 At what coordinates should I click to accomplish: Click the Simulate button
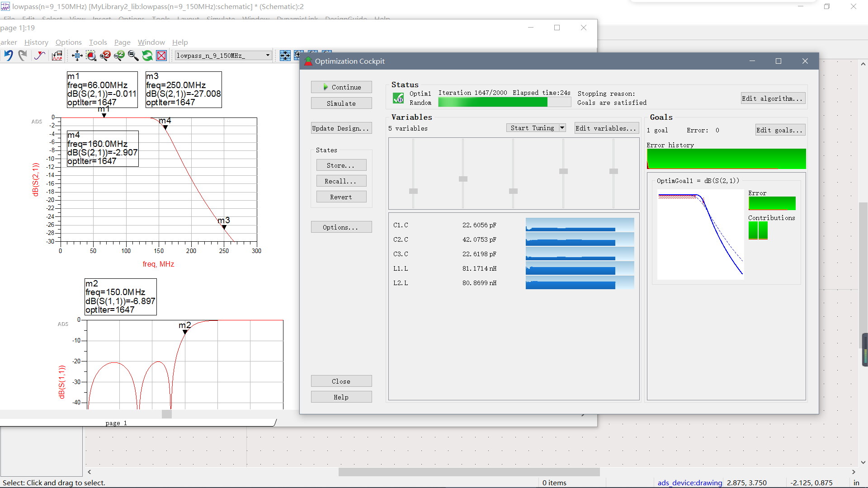click(341, 103)
